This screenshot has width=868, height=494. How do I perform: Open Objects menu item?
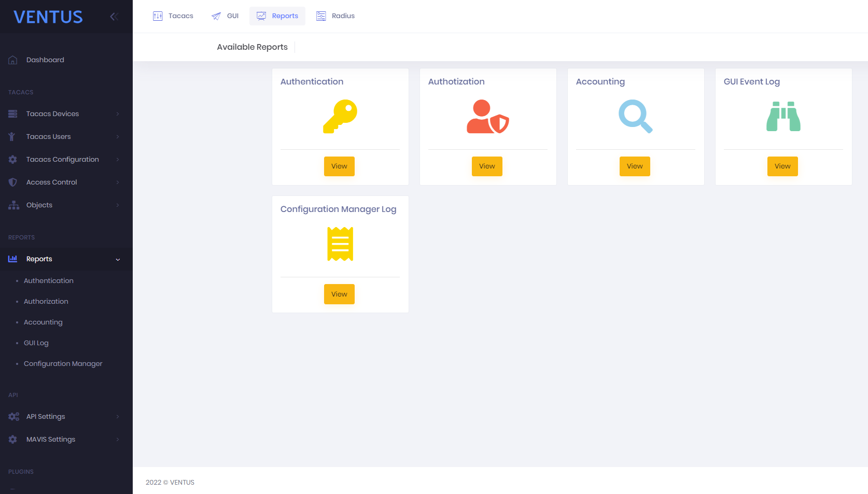pos(66,205)
